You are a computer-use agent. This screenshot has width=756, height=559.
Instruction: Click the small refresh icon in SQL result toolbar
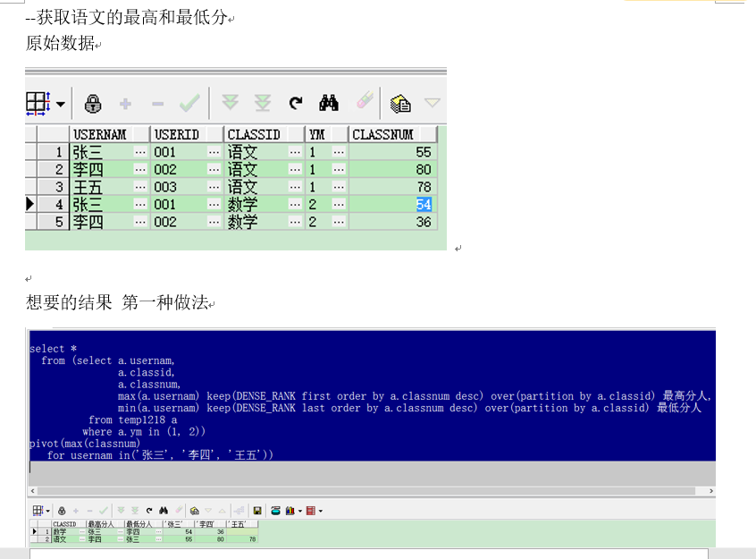pos(149,510)
